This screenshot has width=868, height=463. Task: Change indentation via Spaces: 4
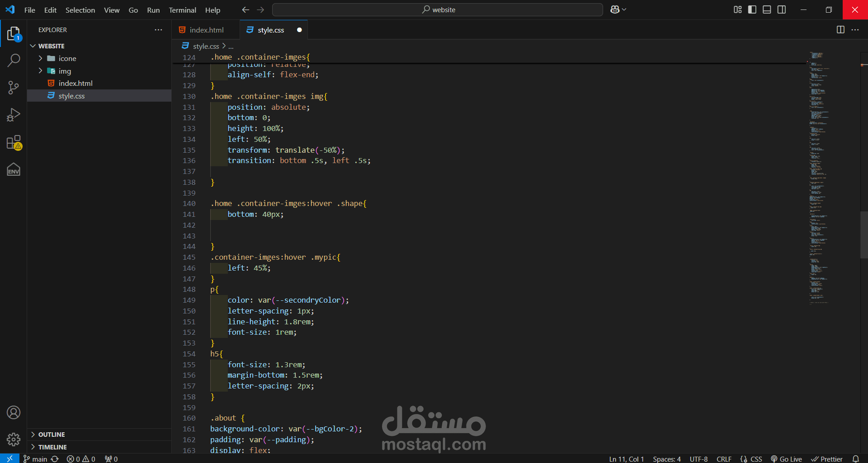pyautogui.click(x=666, y=459)
